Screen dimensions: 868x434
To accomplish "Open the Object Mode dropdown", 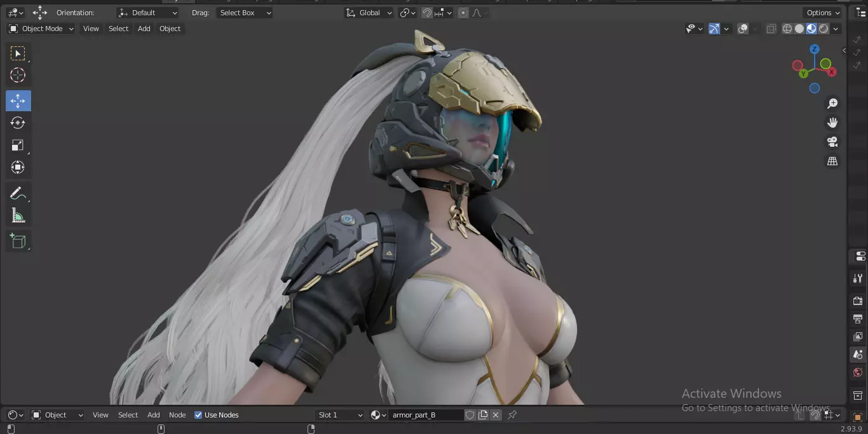I will (x=41, y=29).
